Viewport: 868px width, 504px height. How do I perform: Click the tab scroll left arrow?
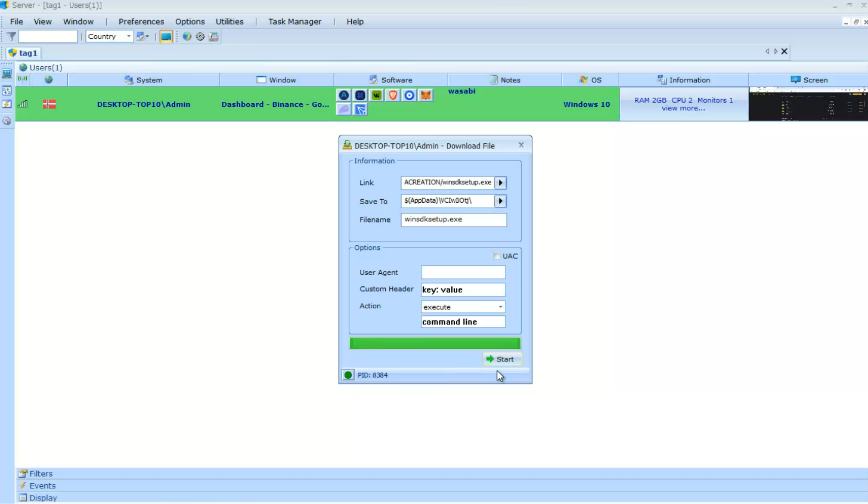pyautogui.click(x=767, y=51)
